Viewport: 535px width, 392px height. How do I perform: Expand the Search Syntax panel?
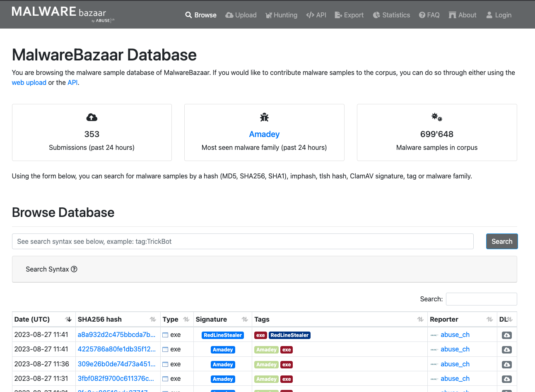tap(47, 269)
